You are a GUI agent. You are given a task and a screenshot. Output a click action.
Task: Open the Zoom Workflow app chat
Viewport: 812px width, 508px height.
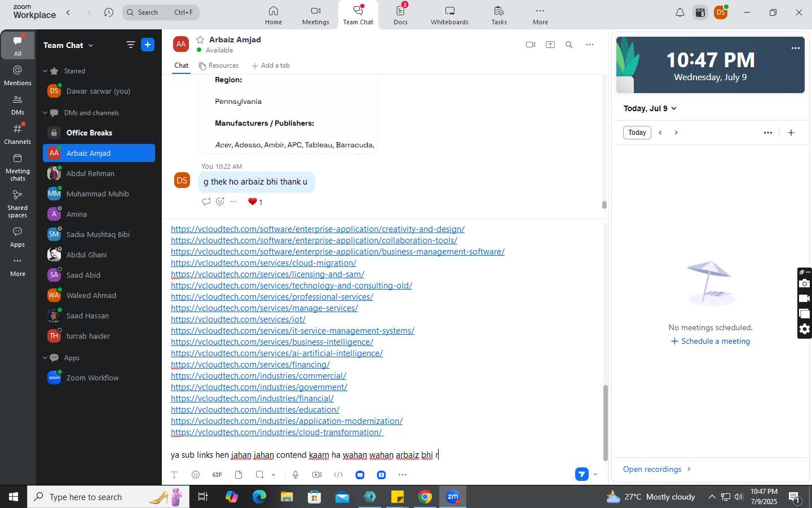(x=99, y=378)
